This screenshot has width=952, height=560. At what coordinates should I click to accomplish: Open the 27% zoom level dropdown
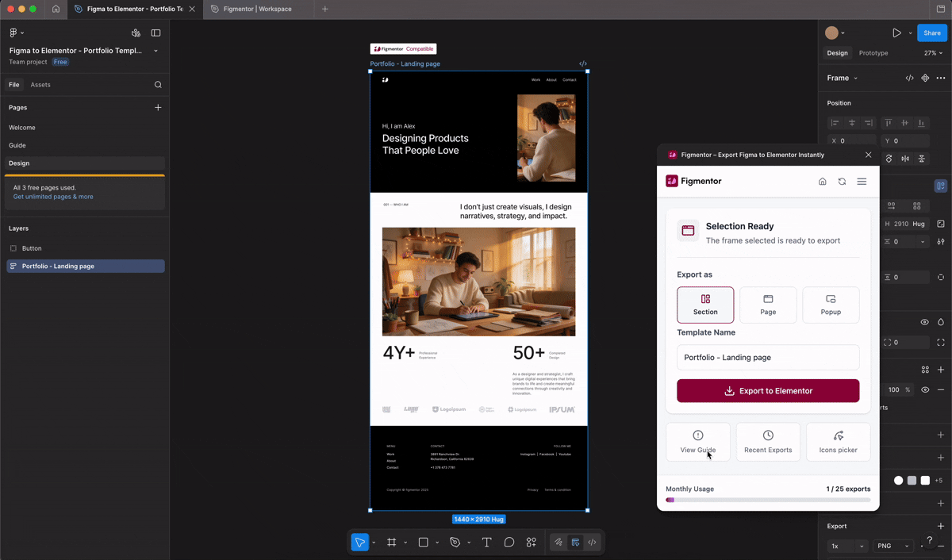(x=934, y=53)
